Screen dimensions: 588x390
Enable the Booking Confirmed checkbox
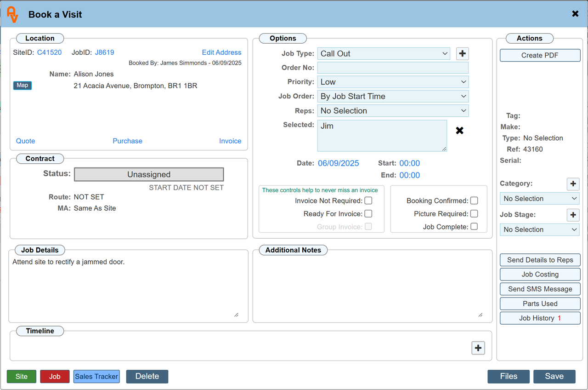tap(474, 201)
